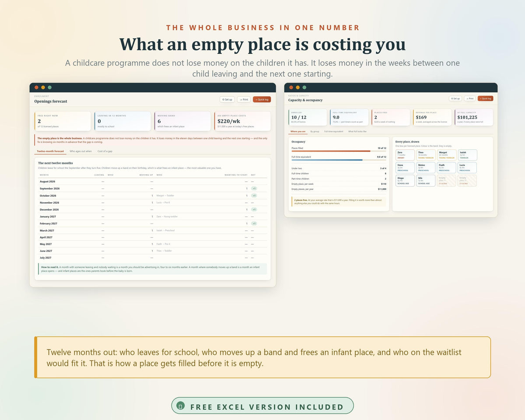Click 'Zara → Young toddler' entry
525x420 pixels.
click(167, 217)
